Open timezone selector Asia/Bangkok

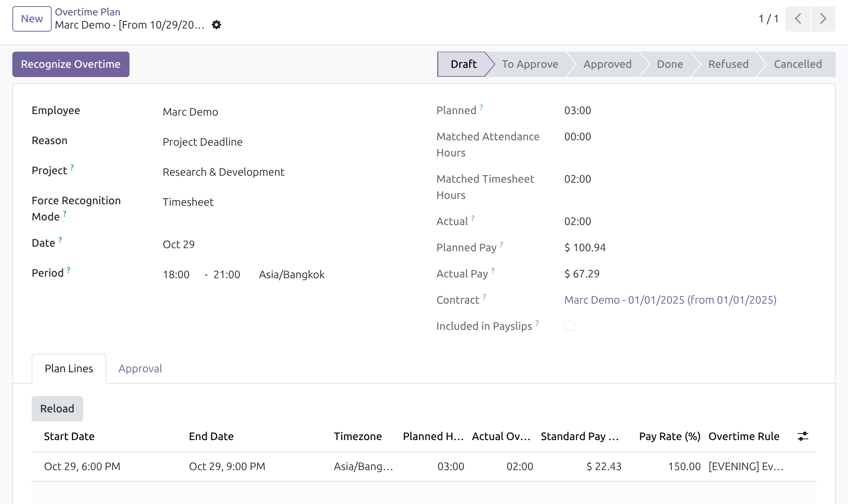pos(292,274)
